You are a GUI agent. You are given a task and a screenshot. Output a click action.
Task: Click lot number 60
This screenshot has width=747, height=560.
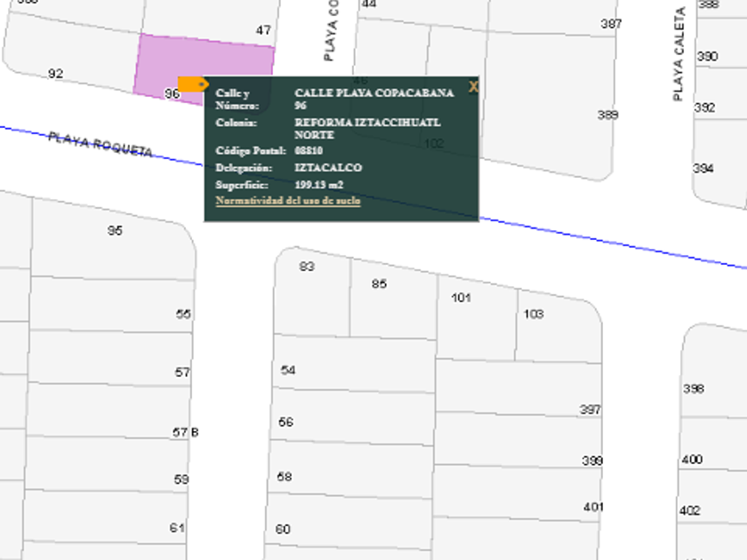point(283,529)
